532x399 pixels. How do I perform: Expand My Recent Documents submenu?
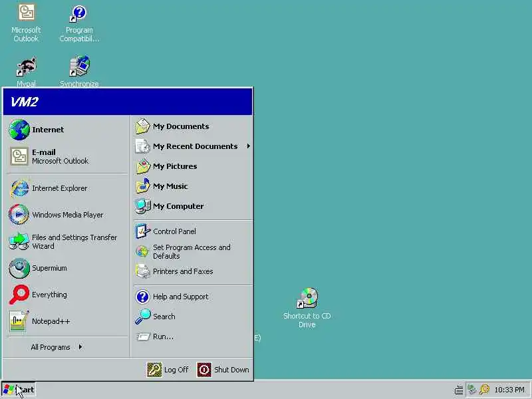pyautogui.click(x=193, y=146)
